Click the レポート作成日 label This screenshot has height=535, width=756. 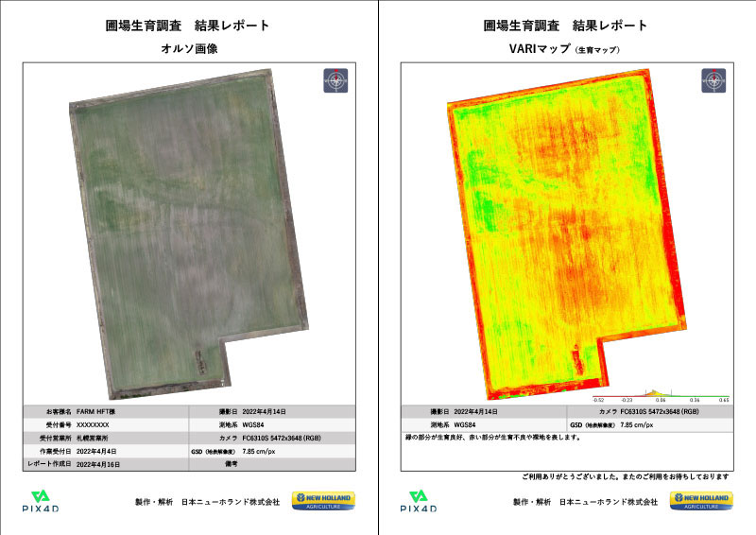coord(49,464)
